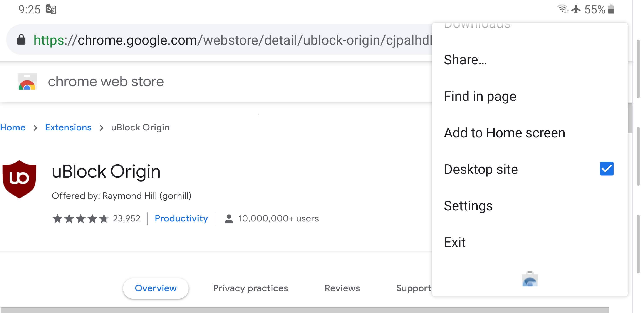
Task: Switch to the Privacy practices tab
Action: pos(250,288)
